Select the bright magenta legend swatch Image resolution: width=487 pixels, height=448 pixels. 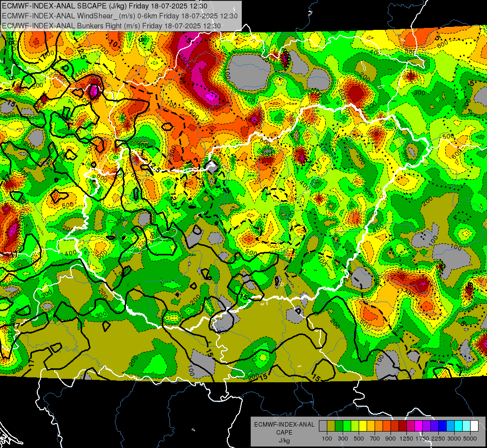coord(419,426)
